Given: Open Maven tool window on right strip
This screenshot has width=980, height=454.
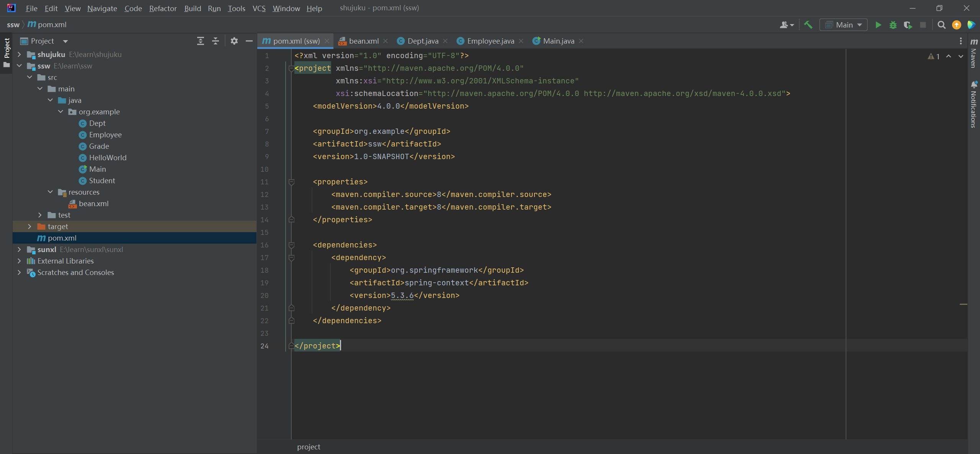Looking at the screenshot, I should click(x=973, y=54).
